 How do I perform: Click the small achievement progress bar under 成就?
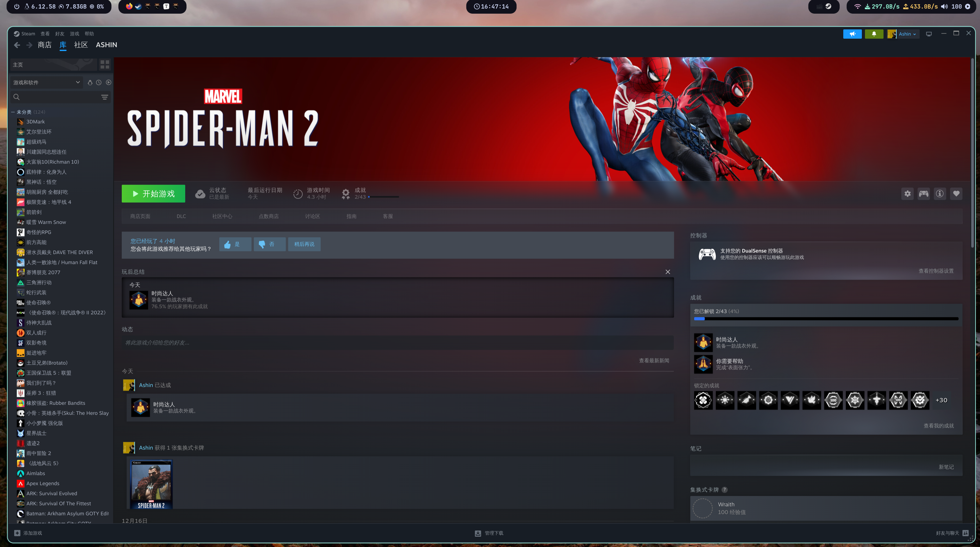(x=384, y=197)
